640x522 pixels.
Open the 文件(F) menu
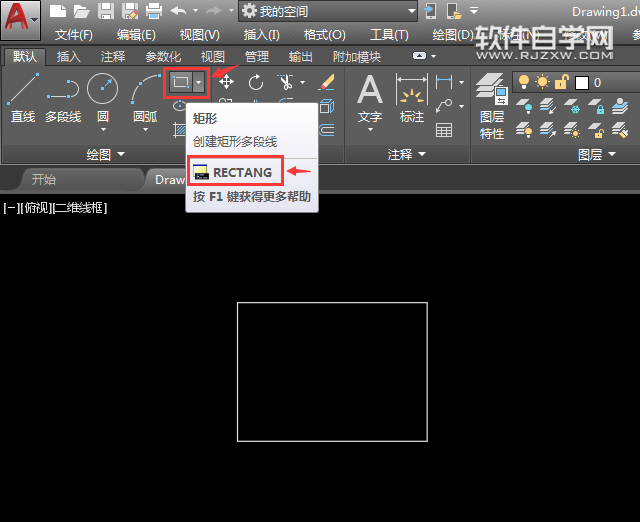pyautogui.click(x=74, y=35)
